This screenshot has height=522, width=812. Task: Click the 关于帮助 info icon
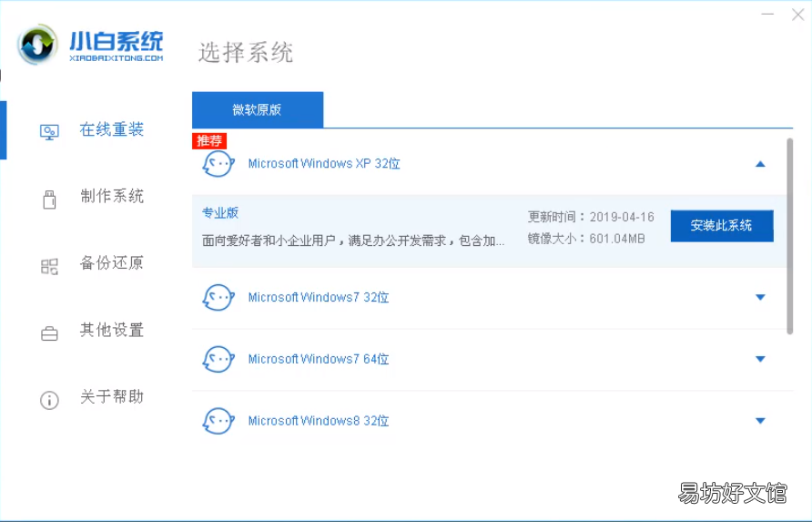(x=49, y=400)
